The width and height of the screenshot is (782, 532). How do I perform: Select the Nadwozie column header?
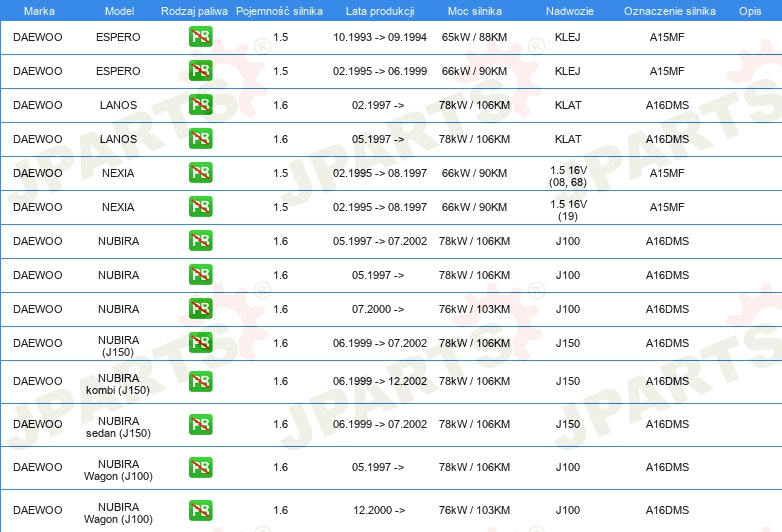click(x=570, y=11)
